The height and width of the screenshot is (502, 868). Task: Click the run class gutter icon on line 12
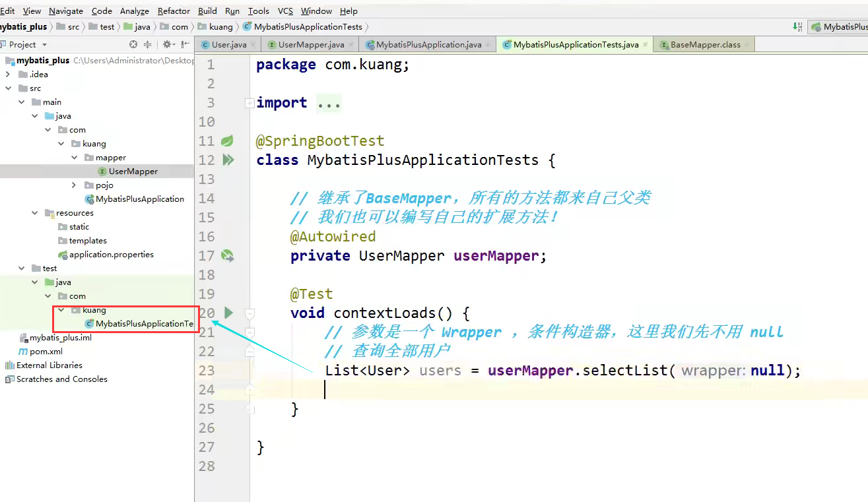click(x=228, y=160)
